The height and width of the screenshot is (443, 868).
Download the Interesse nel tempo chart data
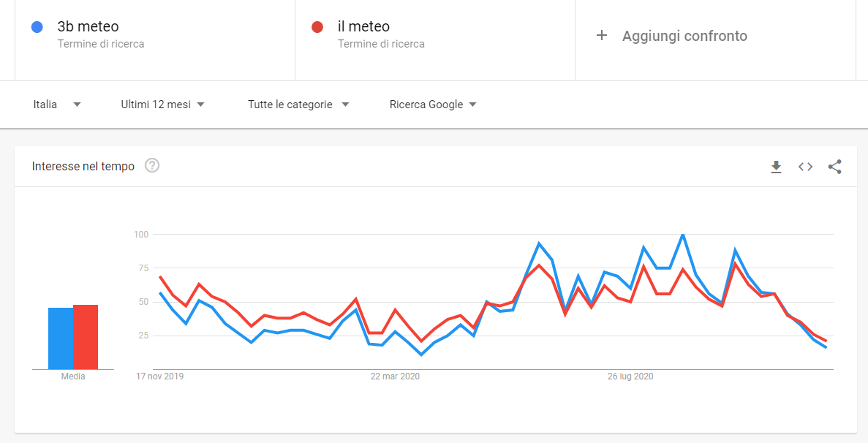coord(776,167)
